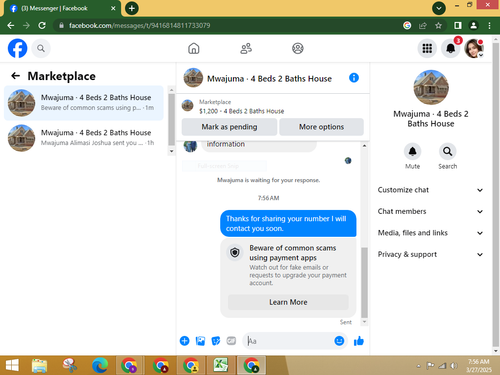Open the Menu grid icon

click(x=427, y=48)
